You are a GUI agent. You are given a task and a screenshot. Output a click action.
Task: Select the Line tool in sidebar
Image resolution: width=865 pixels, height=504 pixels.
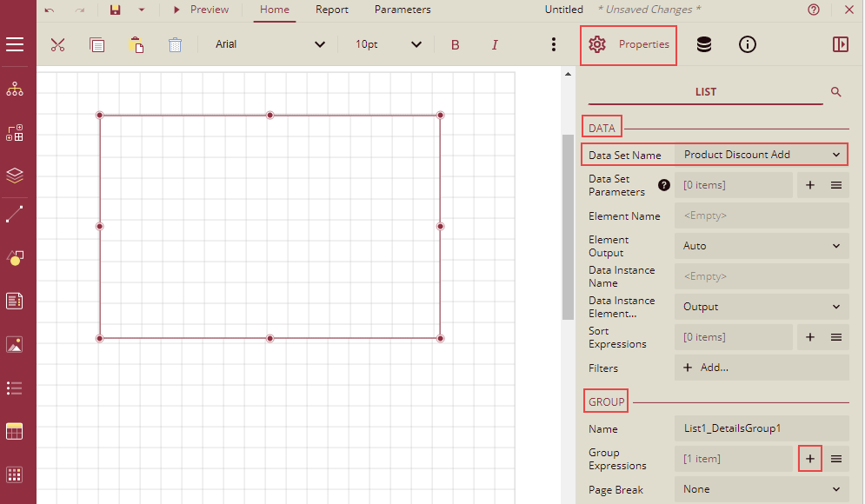click(x=15, y=215)
